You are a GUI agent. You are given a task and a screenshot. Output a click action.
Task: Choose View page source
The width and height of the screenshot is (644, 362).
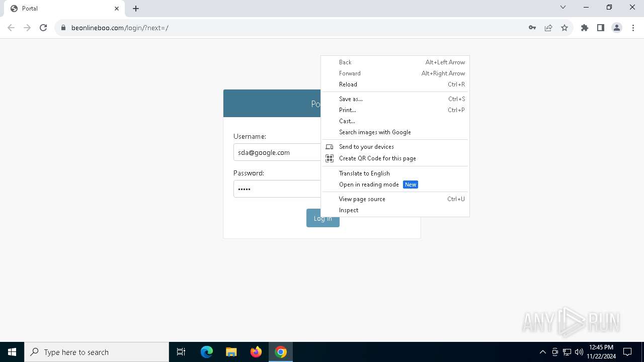tap(395, 199)
